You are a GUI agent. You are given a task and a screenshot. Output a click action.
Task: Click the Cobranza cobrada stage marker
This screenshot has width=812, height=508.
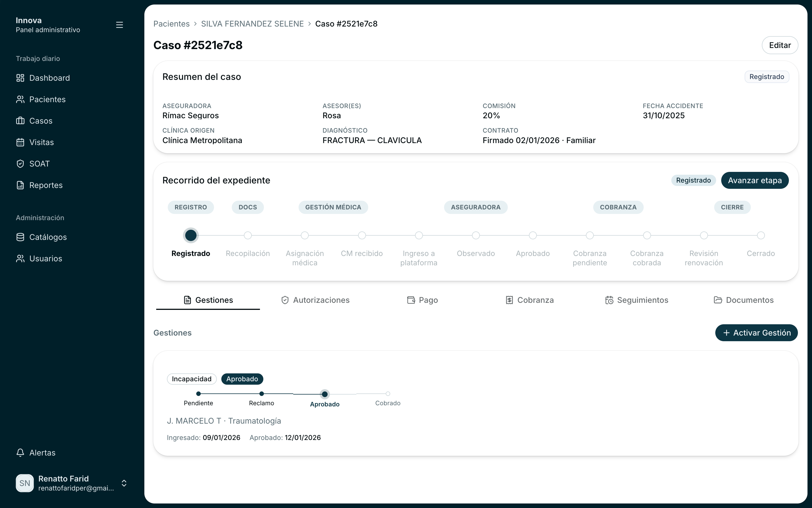[x=647, y=235]
